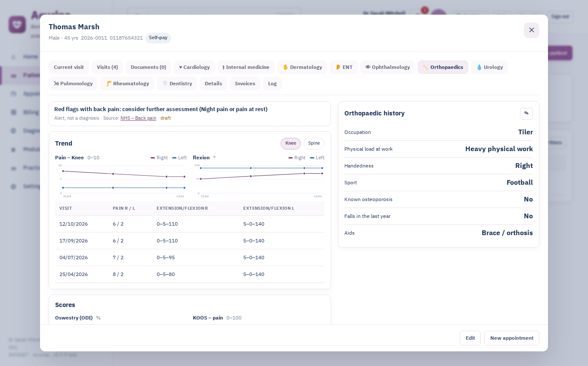Select the 12/10/2026 visit row
Screen dimensions: 588x366
coord(190,224)
